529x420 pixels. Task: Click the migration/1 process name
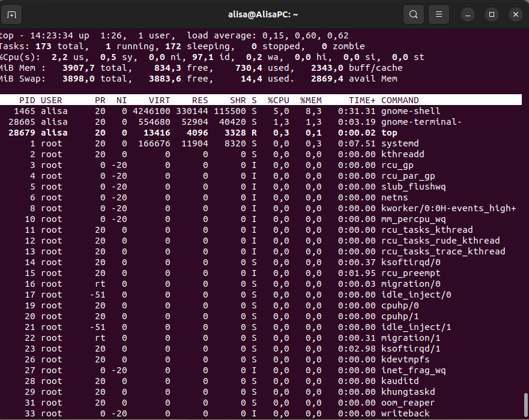point(411,338)
